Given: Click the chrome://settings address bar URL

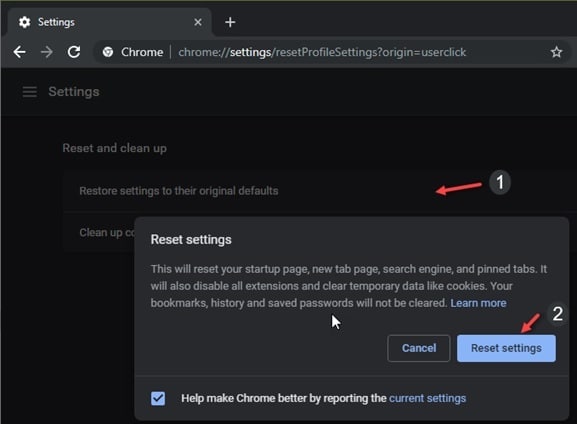Looking at the screenshot, I should tap(322, 52).
